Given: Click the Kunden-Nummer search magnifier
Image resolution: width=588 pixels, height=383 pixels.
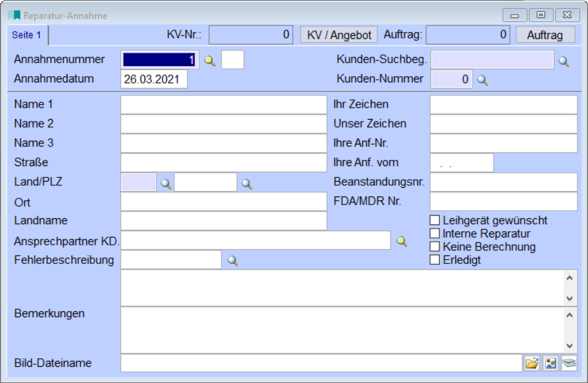Looking at the screenshot, I should tap(482, 80).
